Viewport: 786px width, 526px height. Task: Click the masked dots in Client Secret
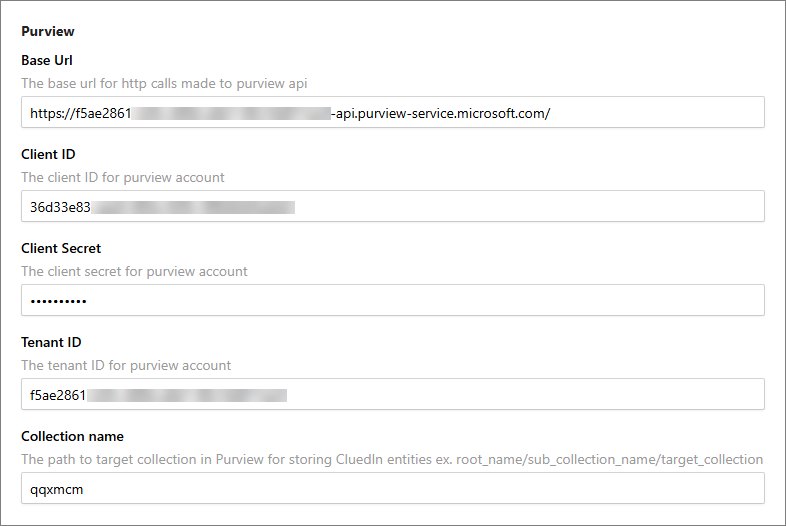58,301
